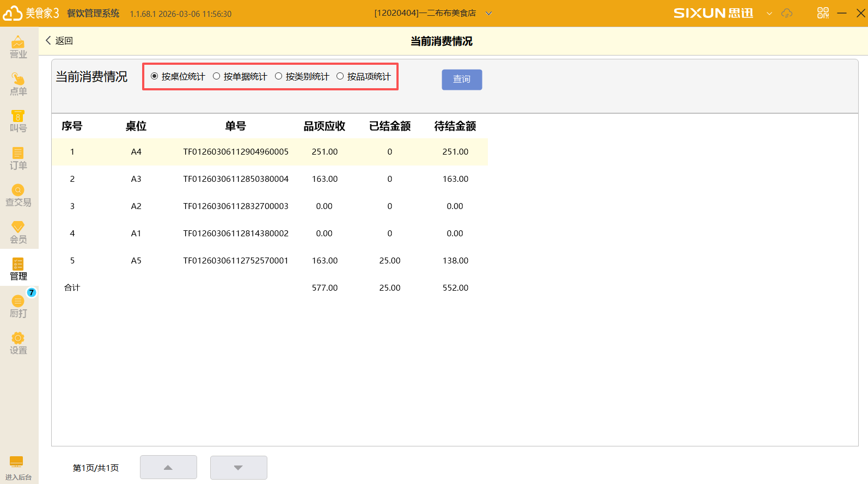Expand the store name dropdown chevron
868x484 pixels.
[x=488, y=14]
